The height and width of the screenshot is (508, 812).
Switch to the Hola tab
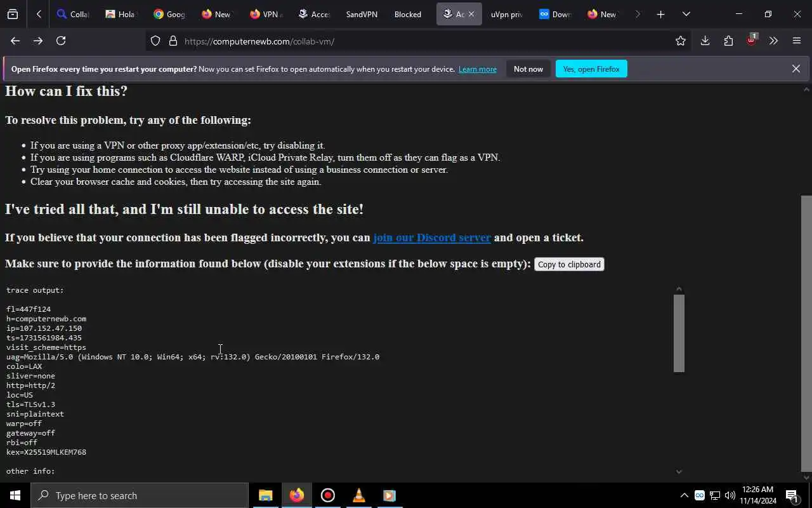click(x=121, y=14)
